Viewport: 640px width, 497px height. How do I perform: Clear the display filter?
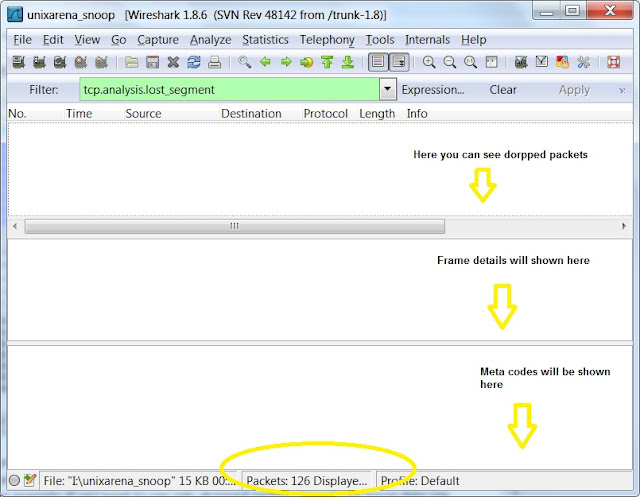point(503,90)
